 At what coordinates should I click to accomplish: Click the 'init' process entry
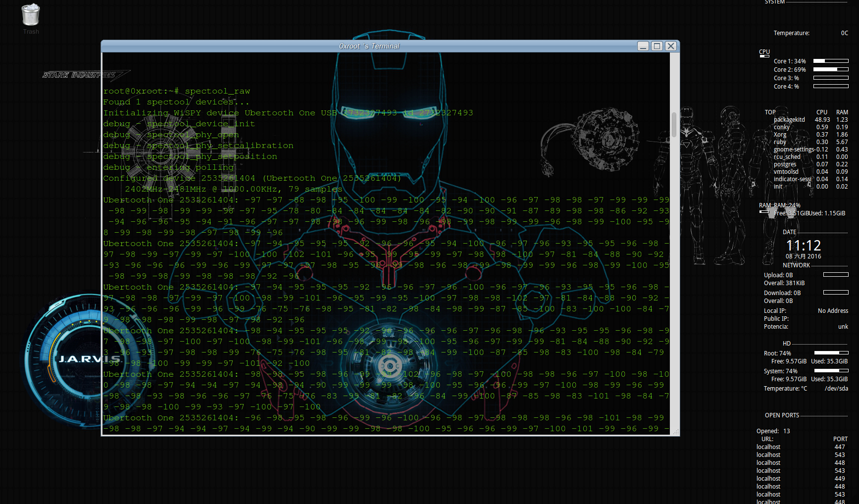coord(778,187)
